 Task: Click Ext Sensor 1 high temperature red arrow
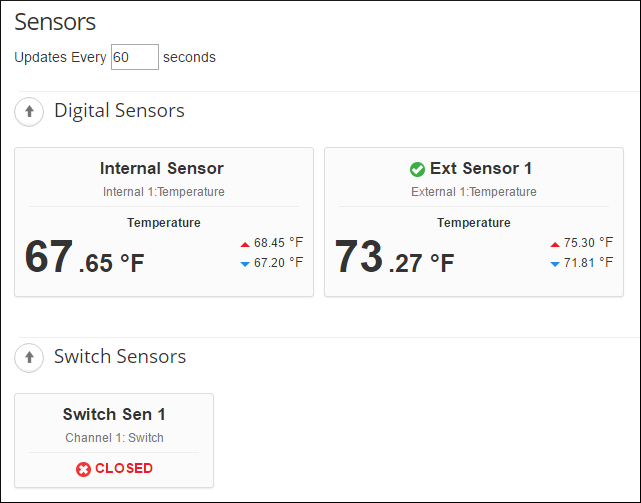tap(554, 243)
